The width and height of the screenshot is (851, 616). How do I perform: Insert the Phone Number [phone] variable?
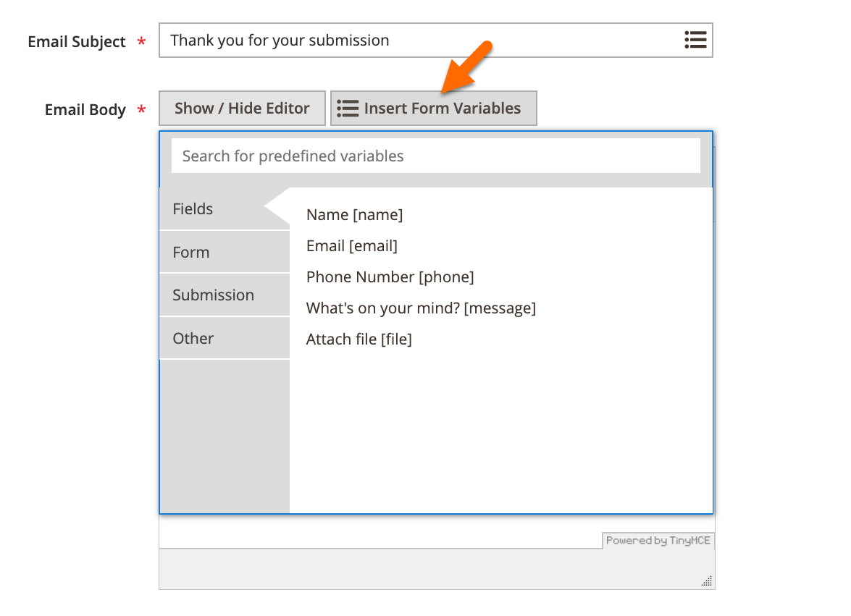pos(390,277)
